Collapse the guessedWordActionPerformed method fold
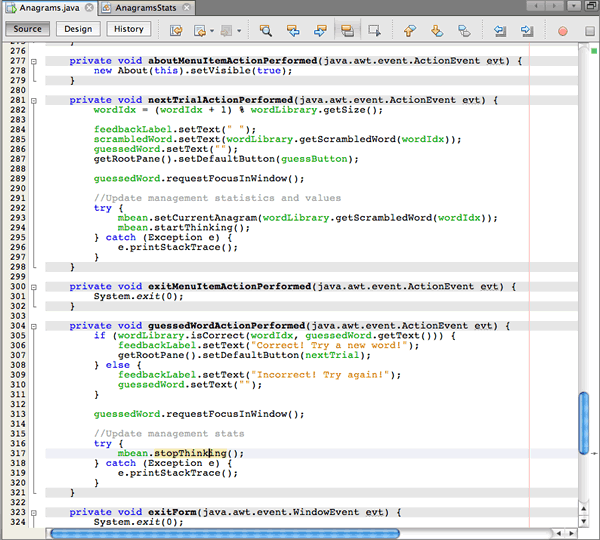The image size is (600, 540). click(x=33, y=325)
